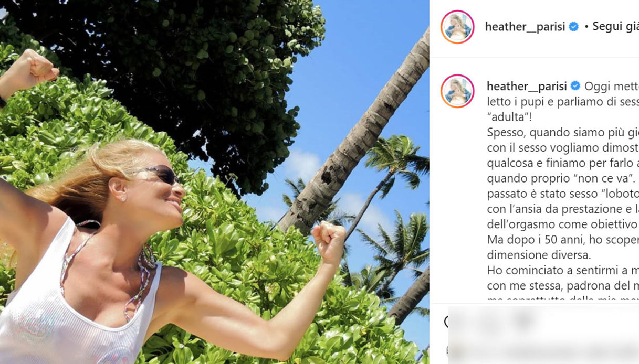Toggle the 'Segui già' following button
This screenshot has height=364, width=639.
click(615, 27)
